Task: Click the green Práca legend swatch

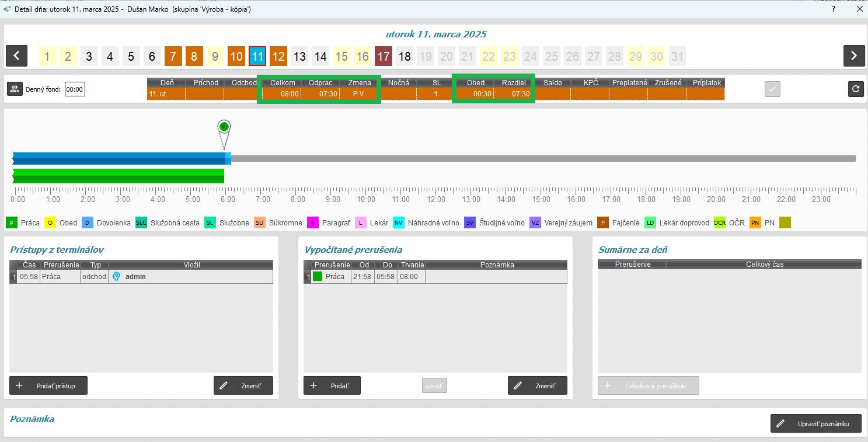Action: [12, 222]
